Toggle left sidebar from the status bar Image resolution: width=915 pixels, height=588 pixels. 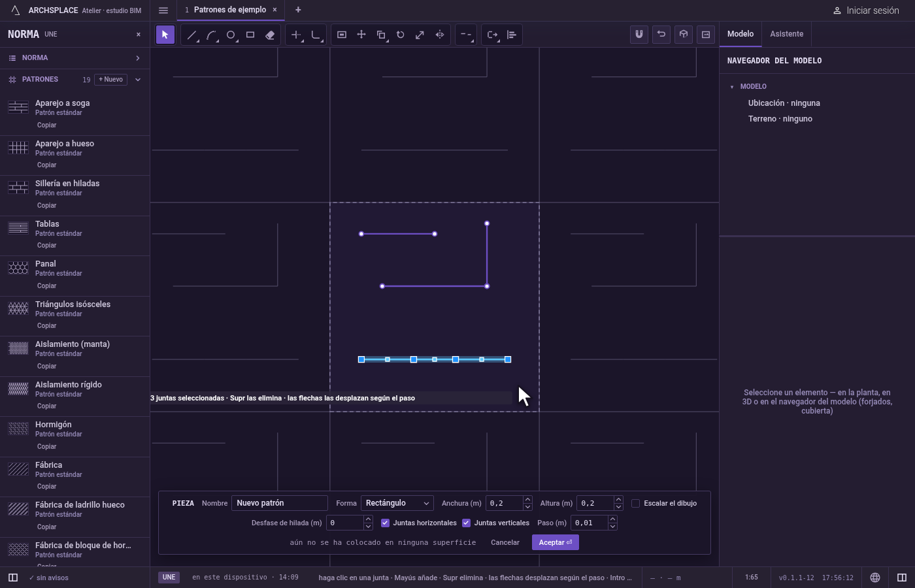click(12, 578)
